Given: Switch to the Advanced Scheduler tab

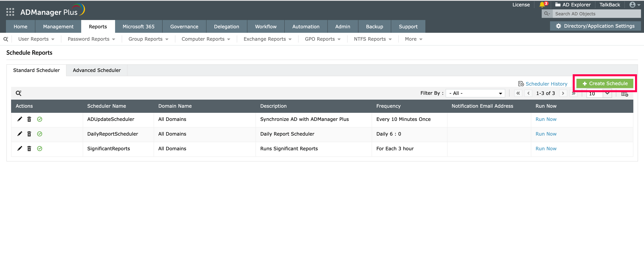Looking at the screenshot, I should [x=97, y=70].
